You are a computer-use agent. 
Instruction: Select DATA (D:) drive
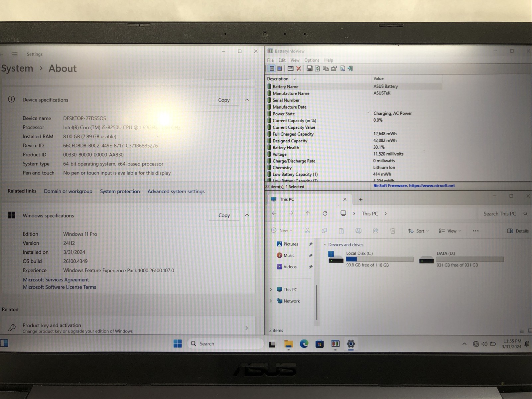(x=461, y=259)
